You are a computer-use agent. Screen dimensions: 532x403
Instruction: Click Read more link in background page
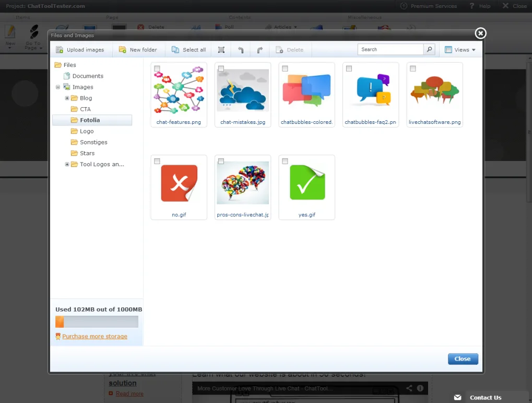[129, 394]
